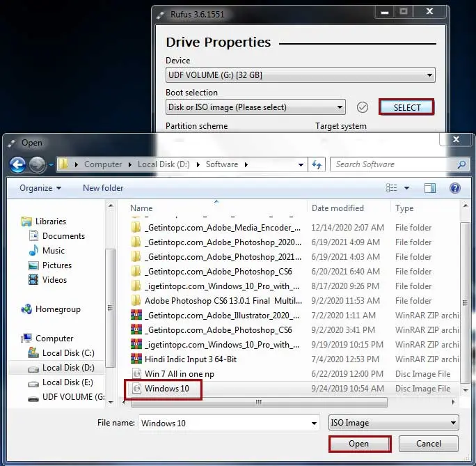Viewport: 476px width, 466px height.
Task: Select Homegroup in the navigation pane
Action: tap(58, 309)
